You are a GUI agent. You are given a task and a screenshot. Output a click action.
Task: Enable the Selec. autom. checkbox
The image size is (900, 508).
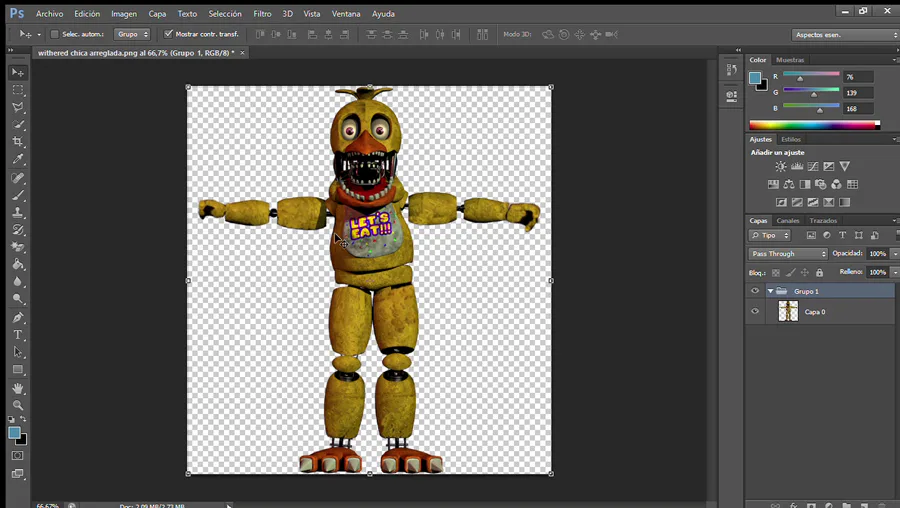(x=55, y=34)
